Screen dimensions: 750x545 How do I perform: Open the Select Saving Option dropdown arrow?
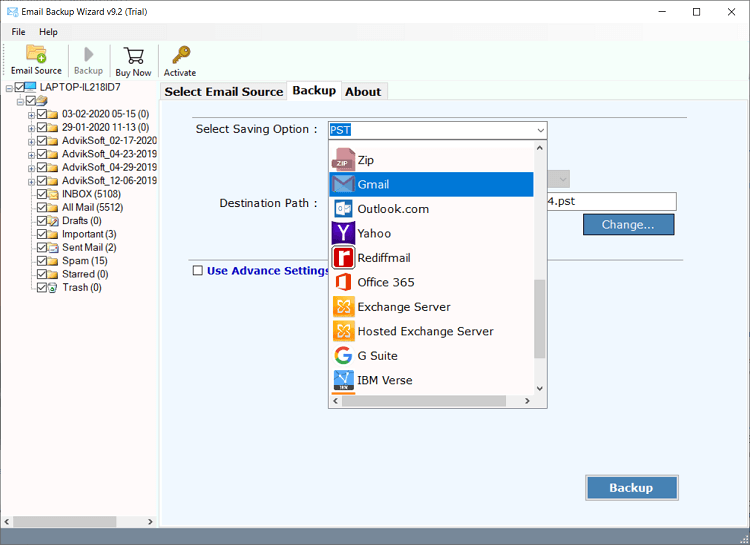(x=540, y=130)
